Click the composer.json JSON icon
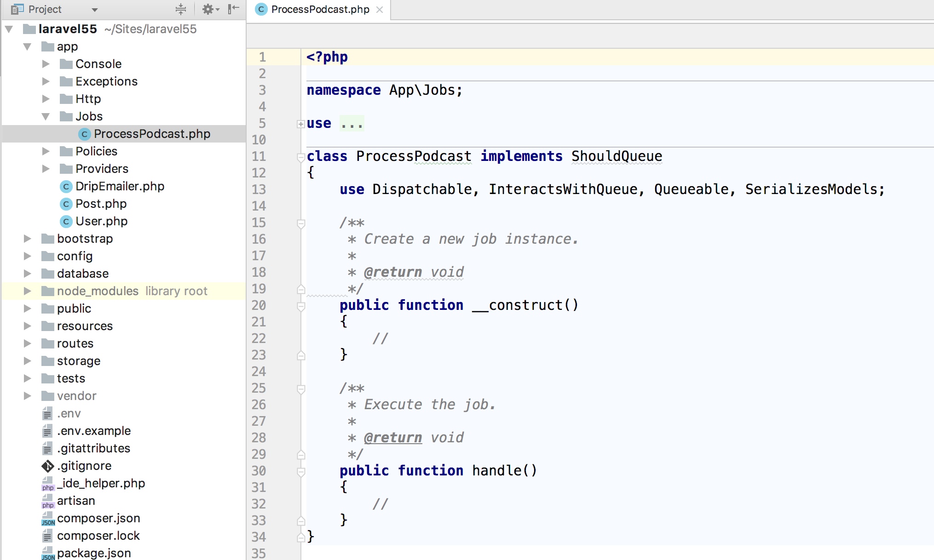The image size is (934, 560). pyautogui.click(x=47, y=518)
